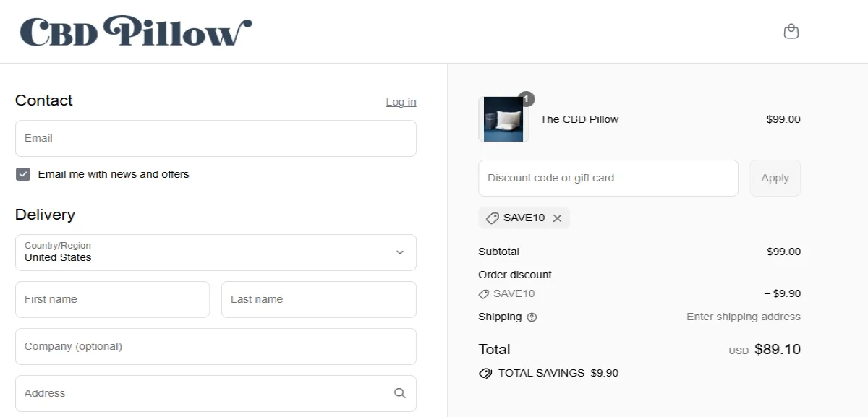Click the Discount code or gift card field

(608, 178)
